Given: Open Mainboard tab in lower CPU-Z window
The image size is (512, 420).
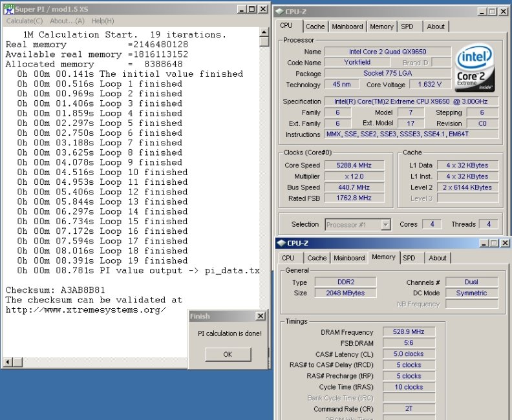Looking at the screenshot, I should pos(349,258).
